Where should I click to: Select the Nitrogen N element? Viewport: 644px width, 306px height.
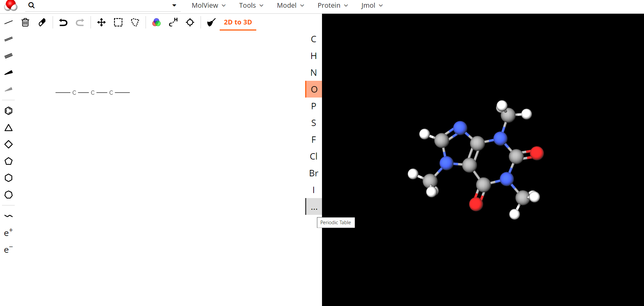314,73
